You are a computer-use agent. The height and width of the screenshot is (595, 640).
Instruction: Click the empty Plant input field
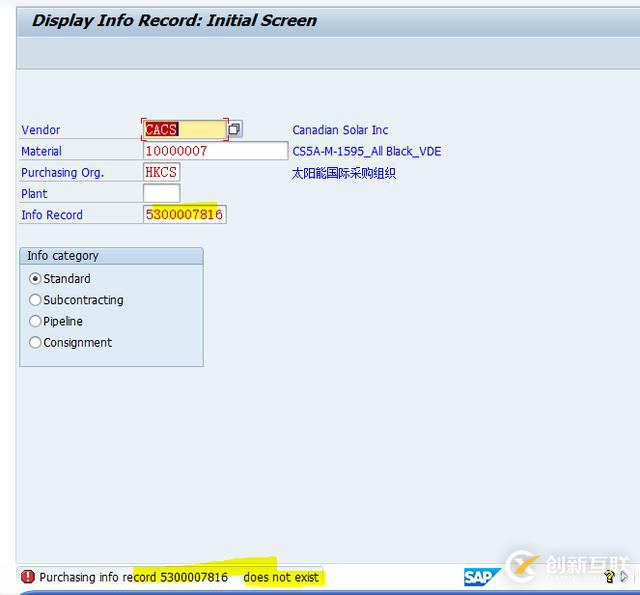click(x=162, y=193)
